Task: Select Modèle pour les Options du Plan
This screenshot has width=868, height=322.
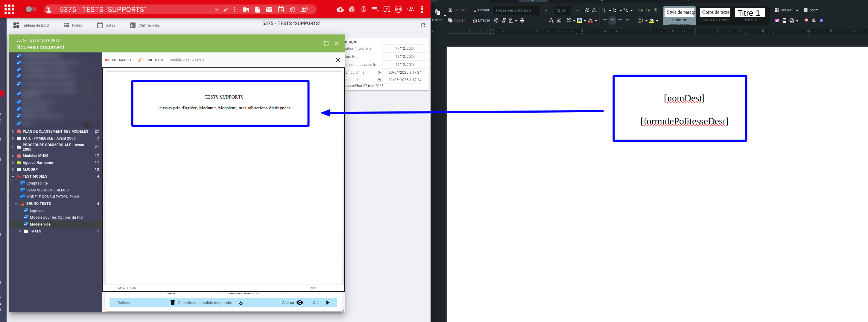Action: 57,217
